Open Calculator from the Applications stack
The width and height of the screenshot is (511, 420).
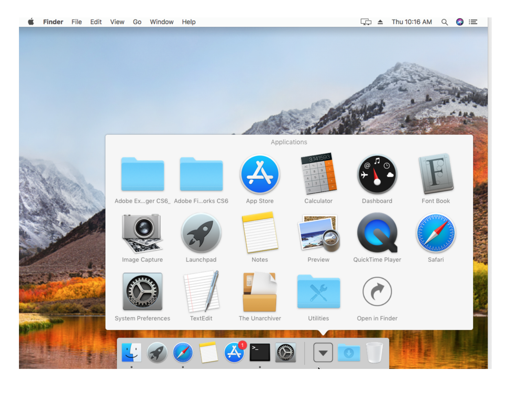pyautogui.click(x=318, y=173)
